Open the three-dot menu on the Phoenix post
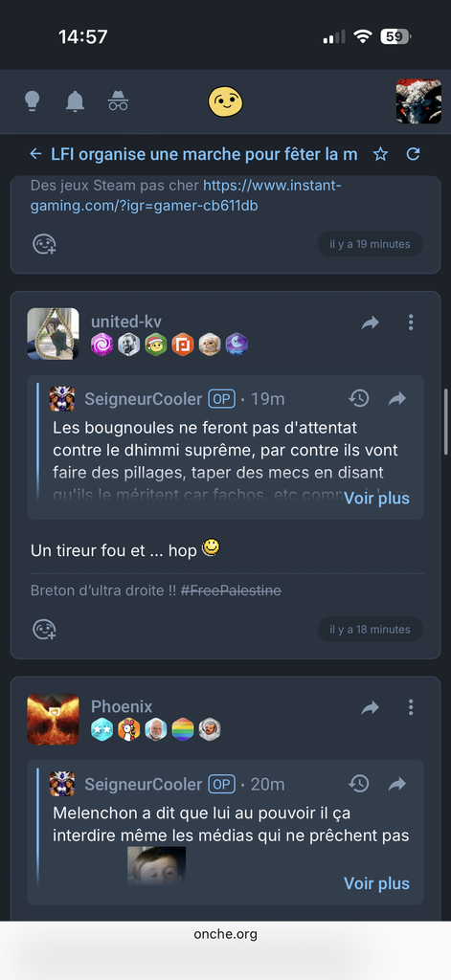 411,707
